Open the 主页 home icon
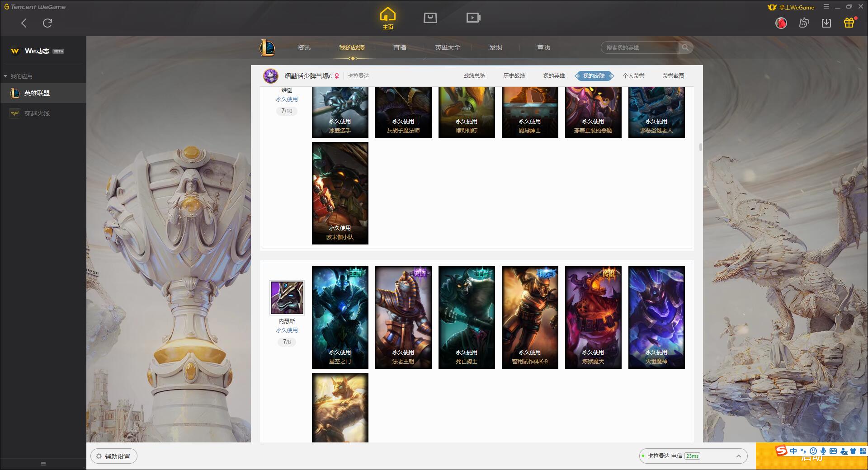The image size is (868, 470). tap(388, 19)
